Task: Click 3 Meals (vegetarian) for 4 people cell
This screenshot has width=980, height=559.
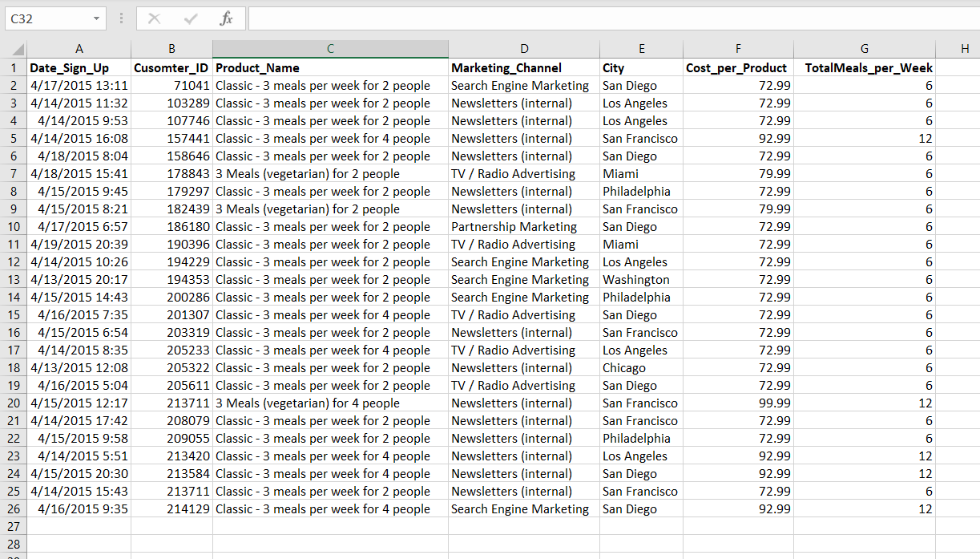Action: coord(330,403)
